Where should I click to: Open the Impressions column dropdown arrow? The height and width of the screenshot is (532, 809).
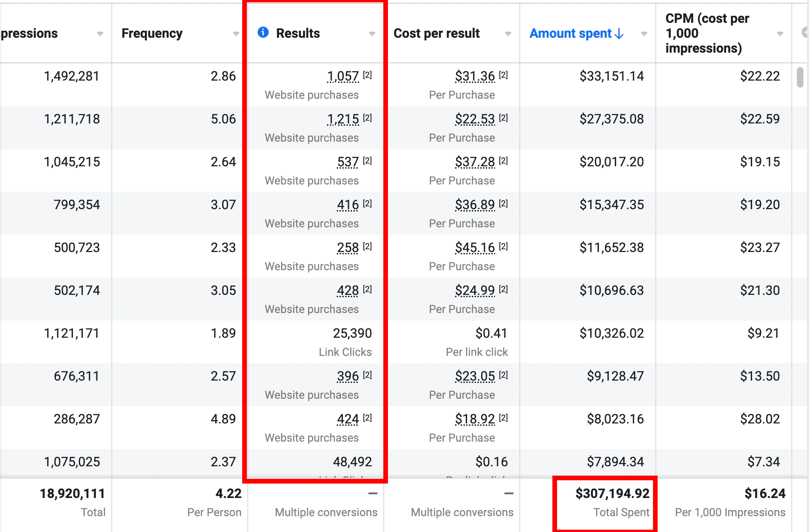click(100, 34)
